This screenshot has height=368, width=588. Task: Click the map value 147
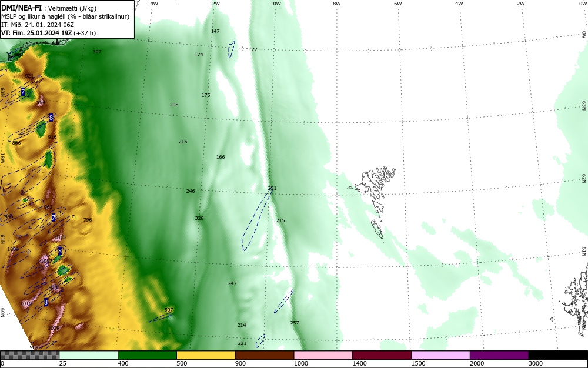[215, 31]
